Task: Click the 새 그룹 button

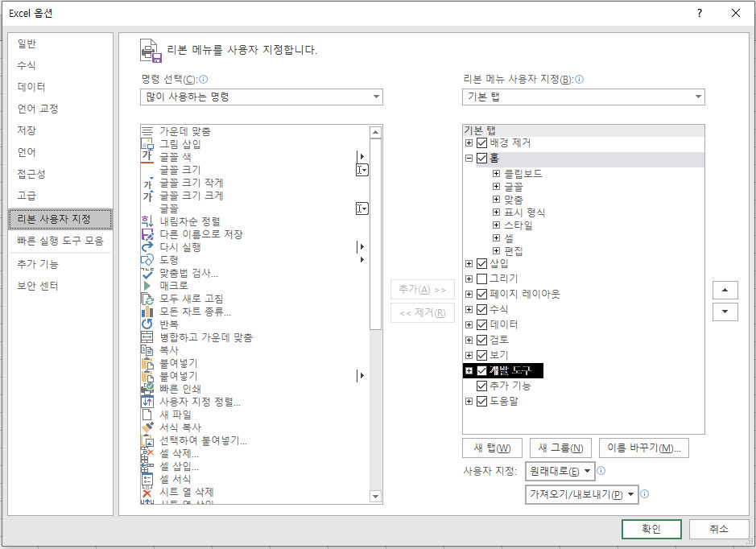Action: [x=560, y=448]
